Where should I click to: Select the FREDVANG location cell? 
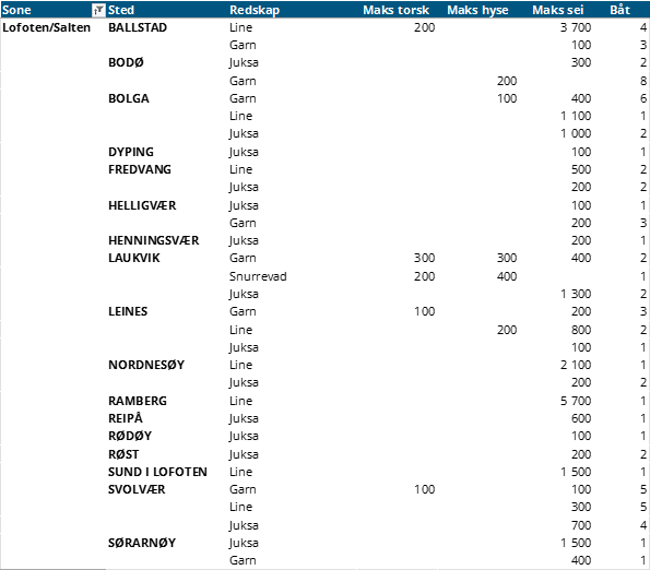[140, 170]
